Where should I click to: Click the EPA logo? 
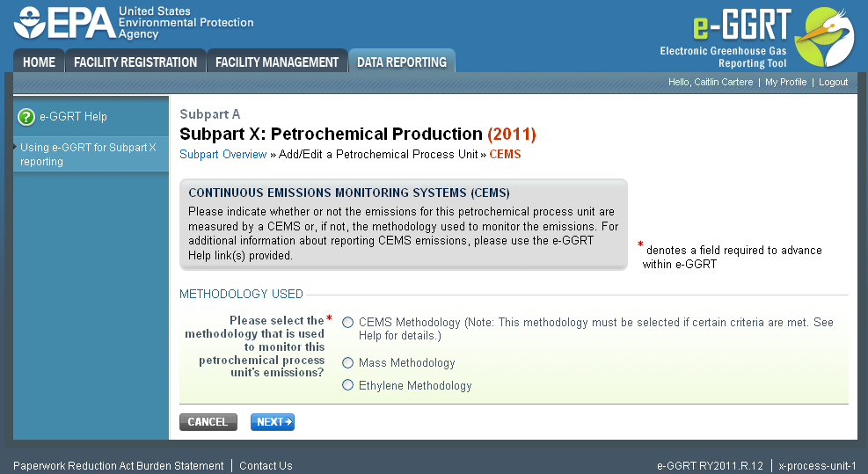pos(65,23)
